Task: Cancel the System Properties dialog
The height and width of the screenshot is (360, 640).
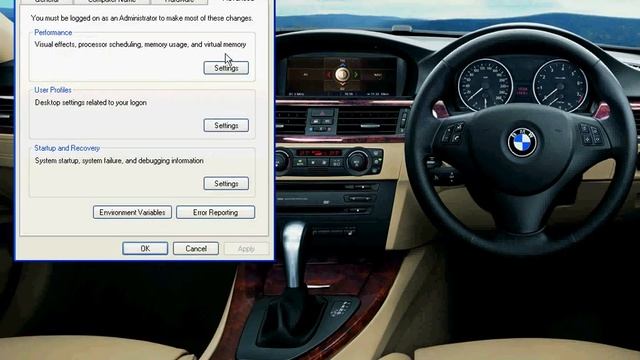Action: tap(196, 248)
